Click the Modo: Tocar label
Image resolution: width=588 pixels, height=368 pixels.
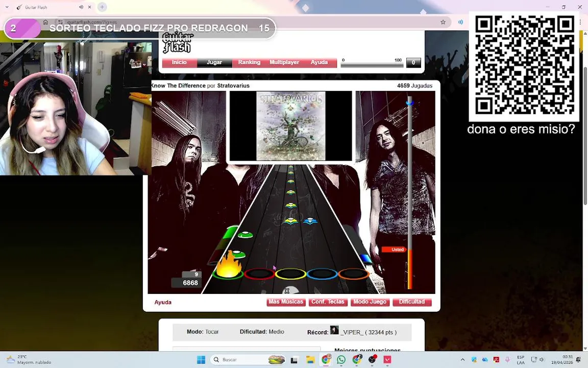pos(203,332)
